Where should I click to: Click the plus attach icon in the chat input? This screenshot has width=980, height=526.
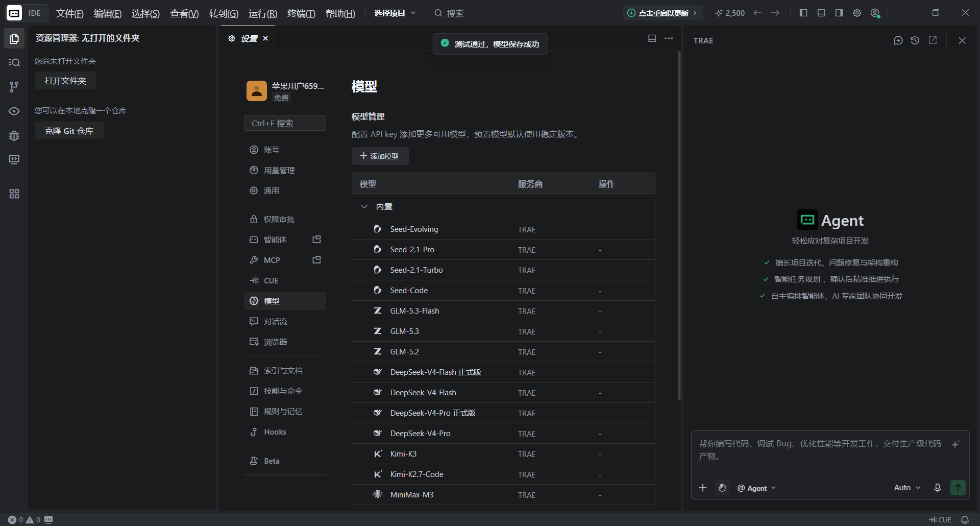703,488
